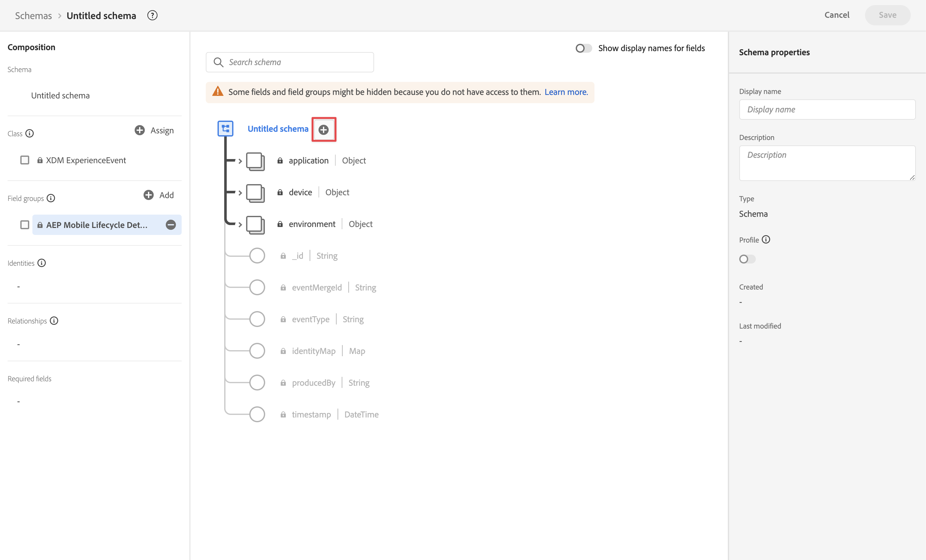This screenshot has height=560, width=926.
Task: Click the plus icon beside Untitled schema
Action: coord(323,130)
